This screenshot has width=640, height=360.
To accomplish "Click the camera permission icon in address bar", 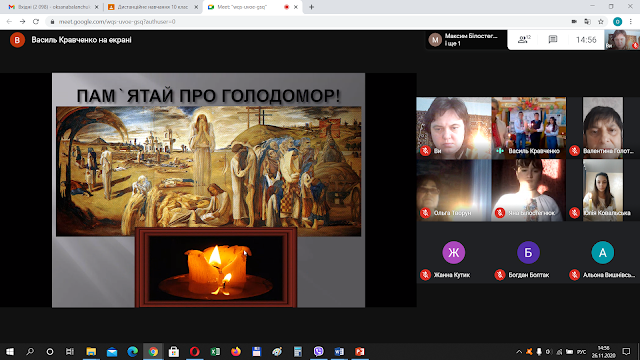I will point(574,22).
